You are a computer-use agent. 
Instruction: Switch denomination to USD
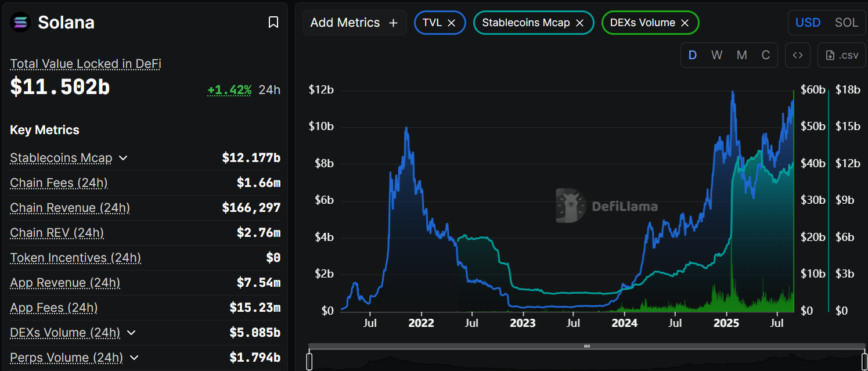tap(808, 23)
